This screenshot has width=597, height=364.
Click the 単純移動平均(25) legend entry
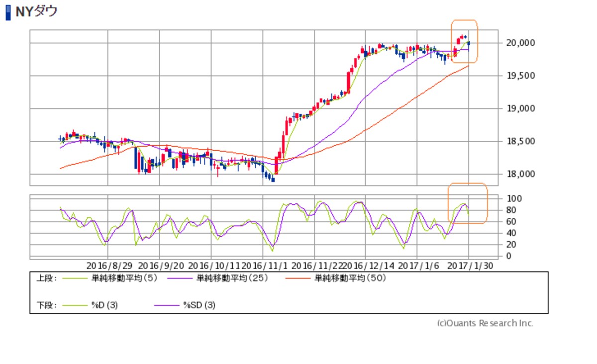(x=232, y=278)
